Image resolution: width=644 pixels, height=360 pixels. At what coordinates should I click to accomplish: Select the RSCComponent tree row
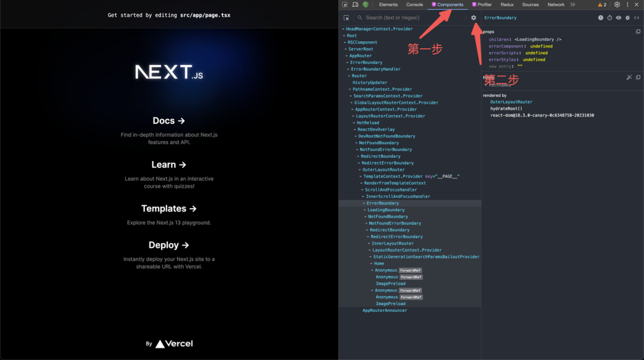(410, 42)
